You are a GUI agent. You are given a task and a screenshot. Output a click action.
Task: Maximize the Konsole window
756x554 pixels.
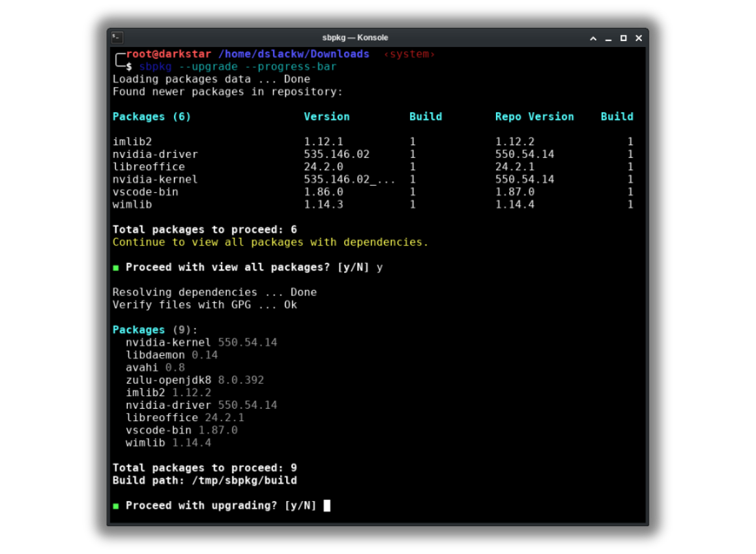[624, 38]
